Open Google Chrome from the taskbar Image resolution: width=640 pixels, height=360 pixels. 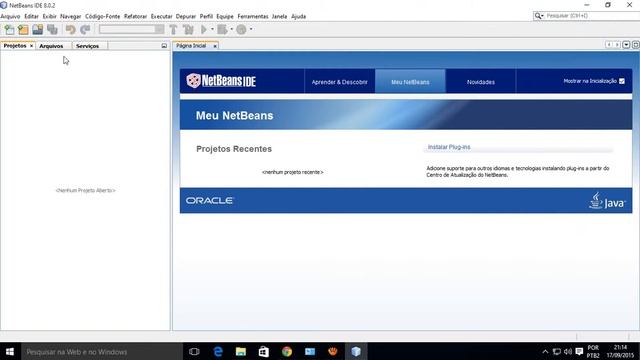click(x=287, y=351)
